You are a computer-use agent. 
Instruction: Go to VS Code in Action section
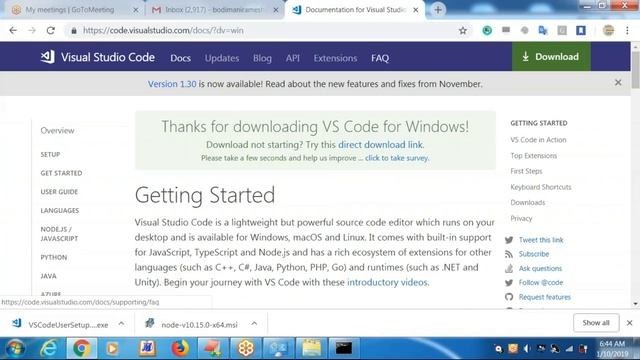[538, 140]
